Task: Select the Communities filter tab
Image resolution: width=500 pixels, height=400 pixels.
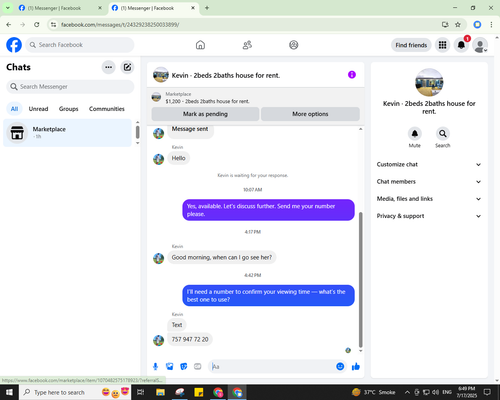Action: tap(107, 109)
